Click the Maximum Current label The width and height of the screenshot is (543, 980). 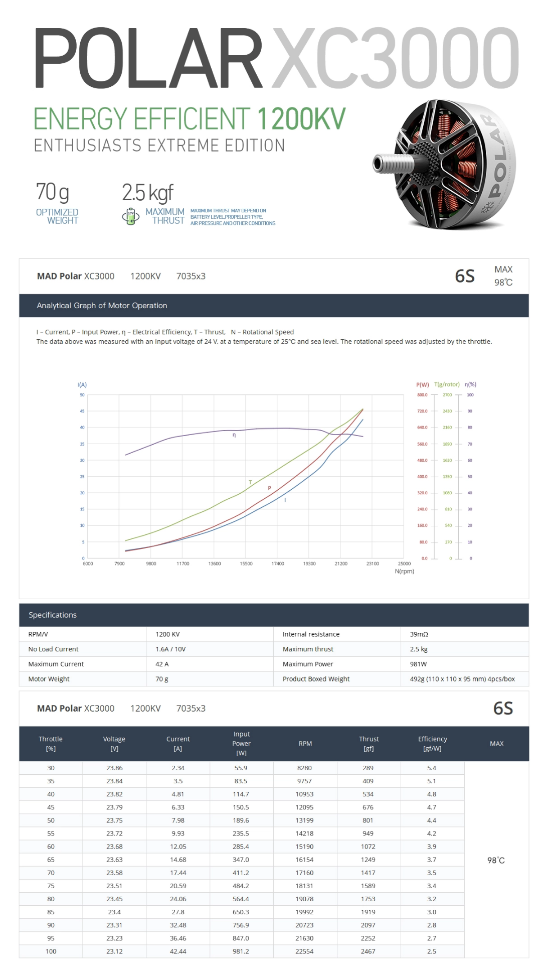click(56, 664)
